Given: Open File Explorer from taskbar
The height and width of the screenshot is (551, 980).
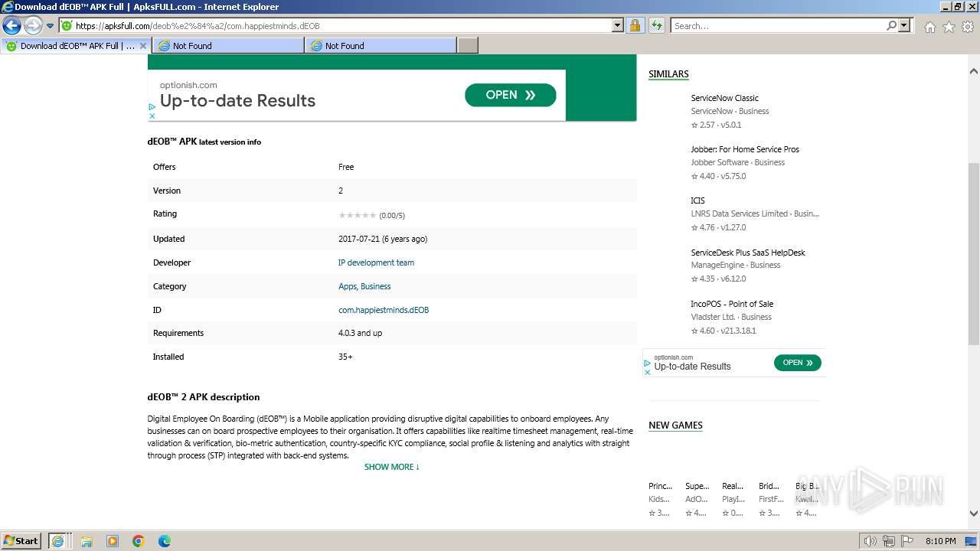Looking at the screenshot, I should coord(87,541).
